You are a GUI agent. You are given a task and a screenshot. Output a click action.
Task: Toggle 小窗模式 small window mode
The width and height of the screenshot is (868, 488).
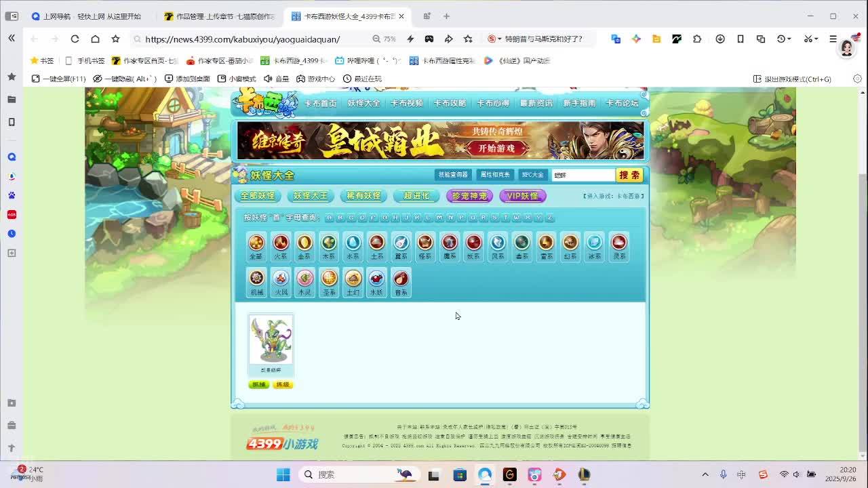(237, 79)
